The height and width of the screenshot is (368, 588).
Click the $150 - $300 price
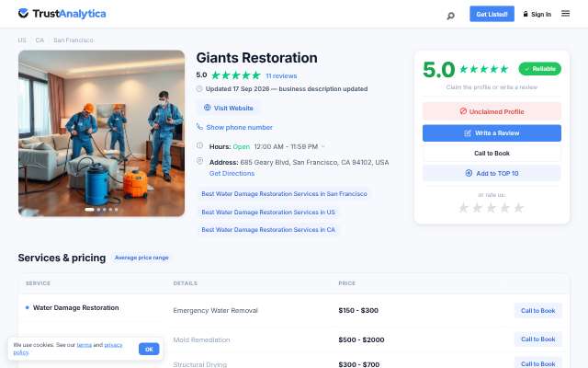coord(358,311)
